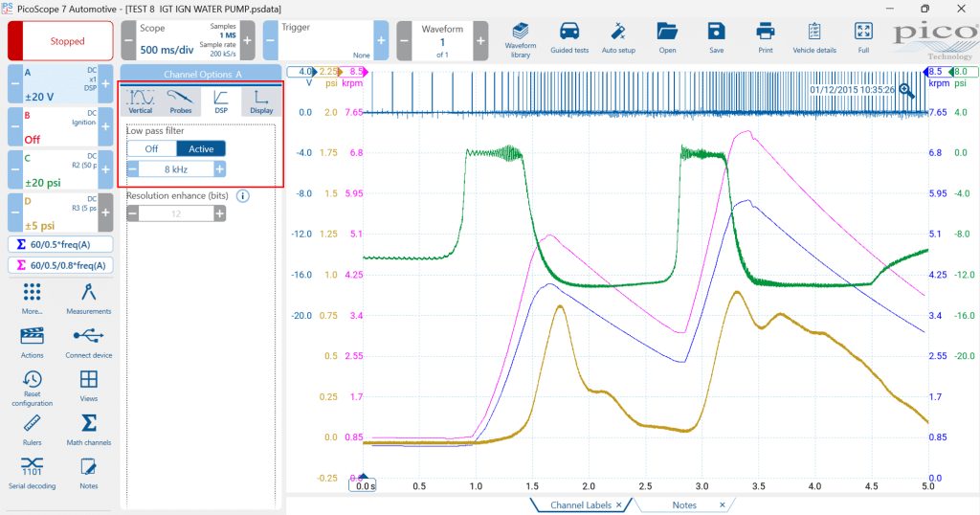Open the Measurements tool

pyautogui.click(x=89, y=298)
